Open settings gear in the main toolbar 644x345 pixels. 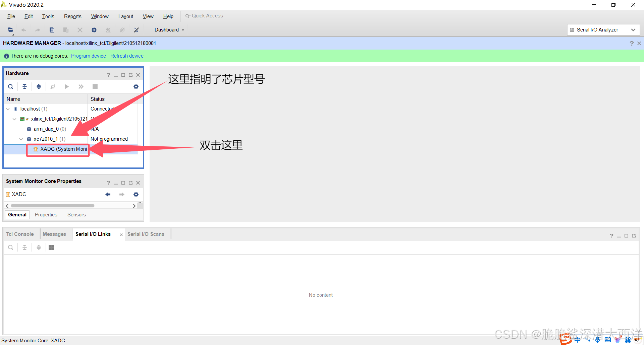tap(94, 30)
